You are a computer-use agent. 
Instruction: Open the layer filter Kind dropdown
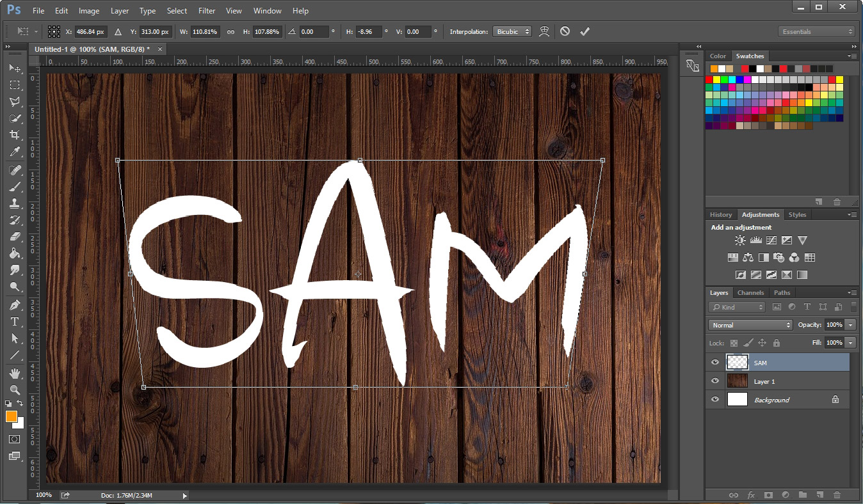click(737, 307)
